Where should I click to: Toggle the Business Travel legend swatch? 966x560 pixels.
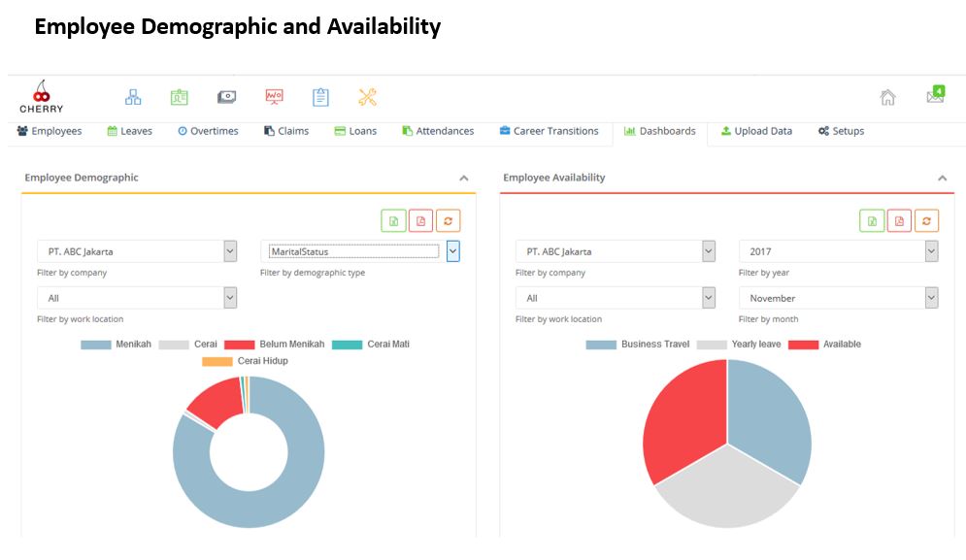pos(601,345)
